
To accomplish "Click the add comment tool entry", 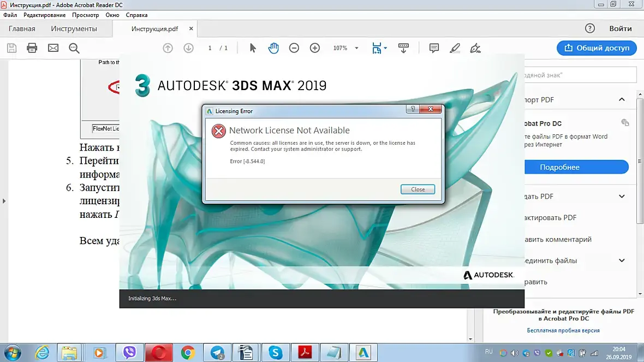I will 558,239.
